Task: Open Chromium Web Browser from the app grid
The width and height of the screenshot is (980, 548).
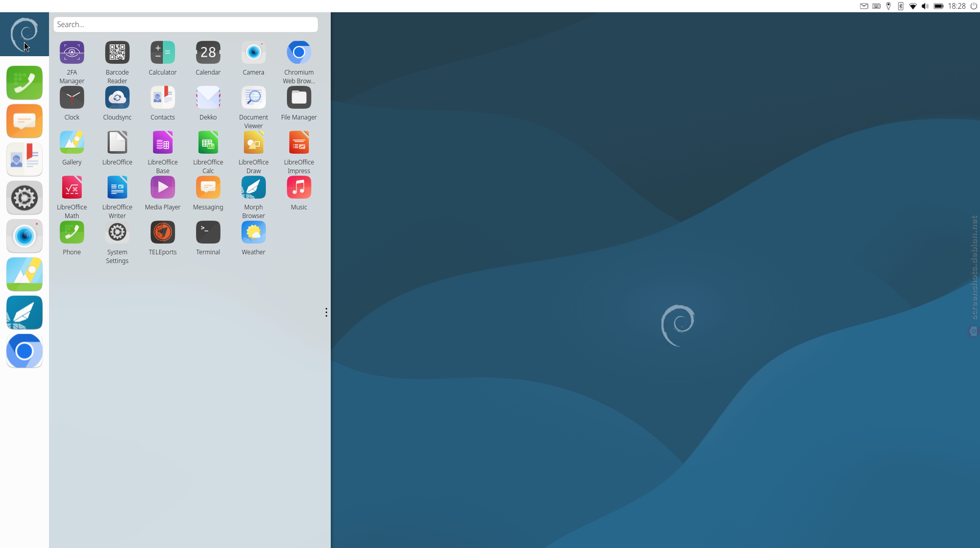Action: 299,53
